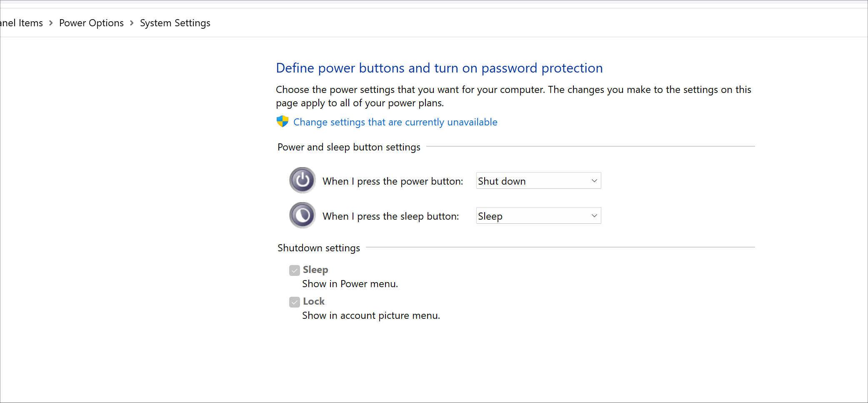Click 'Power and sleep button settings' heading
Viewport: 868px width, 403px height.
point(349,147)
